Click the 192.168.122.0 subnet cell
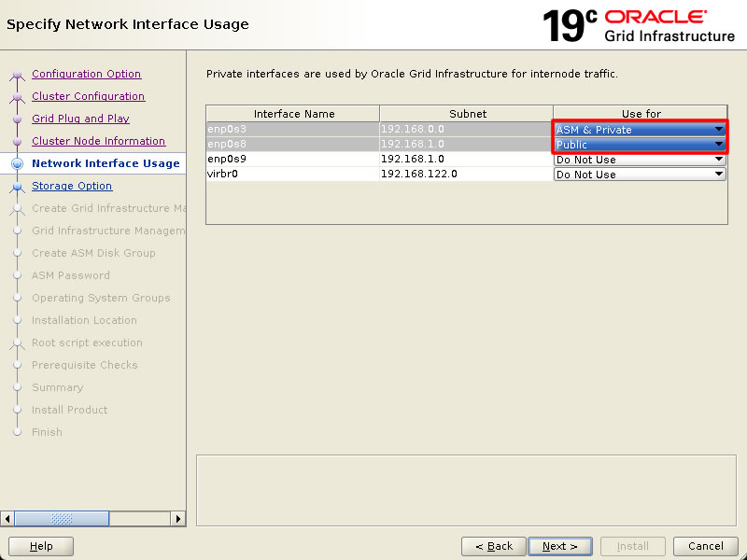747x560 pixels. 466,174
